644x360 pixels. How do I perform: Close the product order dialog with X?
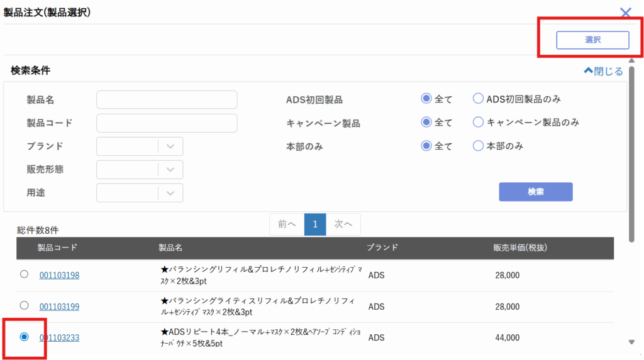click(625, 13)
